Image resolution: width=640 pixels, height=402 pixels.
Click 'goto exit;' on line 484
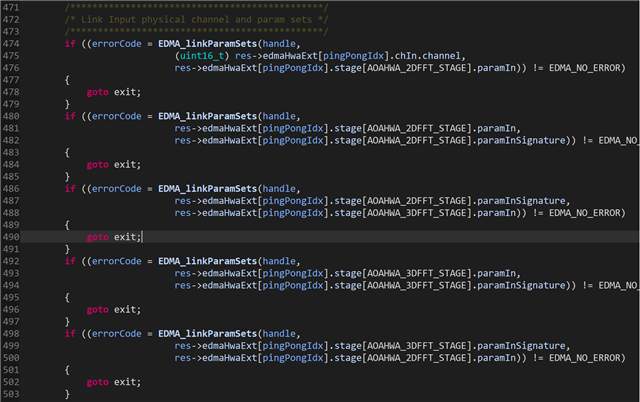tap(113, 164)
